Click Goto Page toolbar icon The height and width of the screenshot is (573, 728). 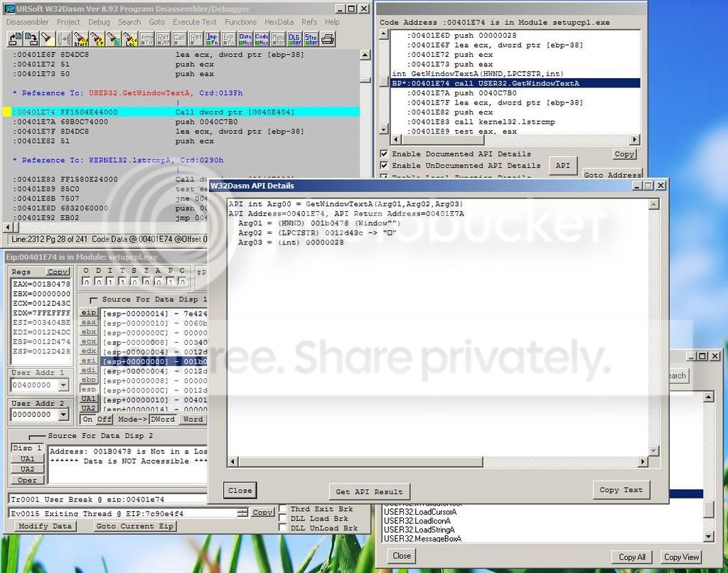(113, 39)
